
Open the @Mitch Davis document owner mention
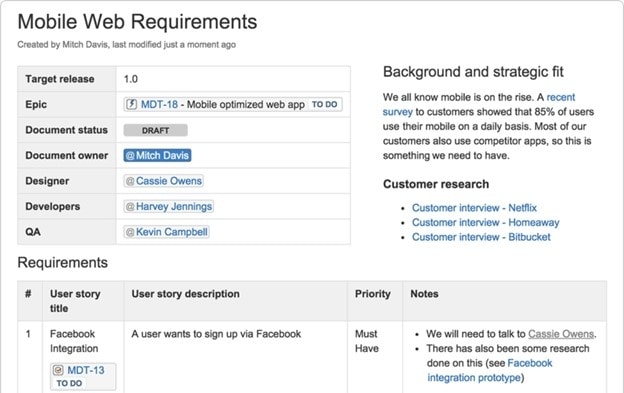[157, 156]
